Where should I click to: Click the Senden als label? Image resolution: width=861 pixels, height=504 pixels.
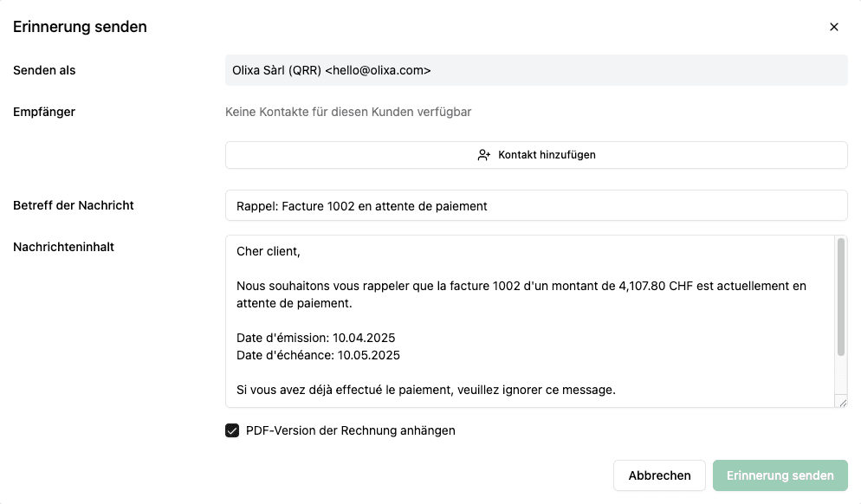pyautogui.click(x=44, y=70)
